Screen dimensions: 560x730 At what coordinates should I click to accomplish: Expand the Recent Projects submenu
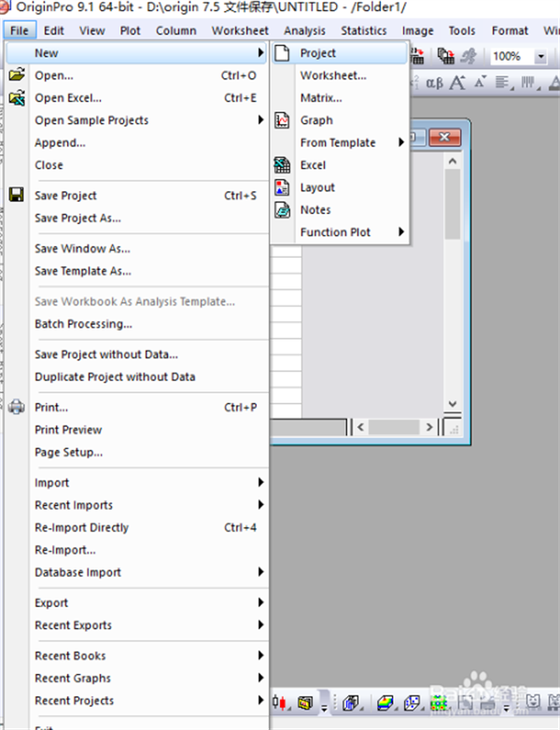click(x=137, y=700)
